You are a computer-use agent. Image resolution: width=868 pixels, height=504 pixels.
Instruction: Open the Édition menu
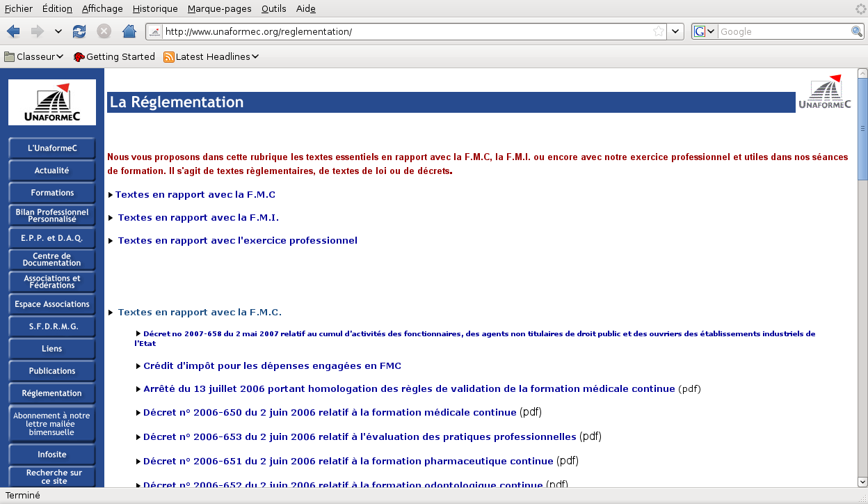(x=57, y=8)
